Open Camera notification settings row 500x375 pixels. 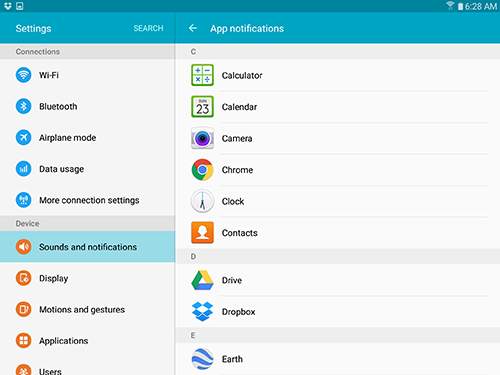pos(338,138)
